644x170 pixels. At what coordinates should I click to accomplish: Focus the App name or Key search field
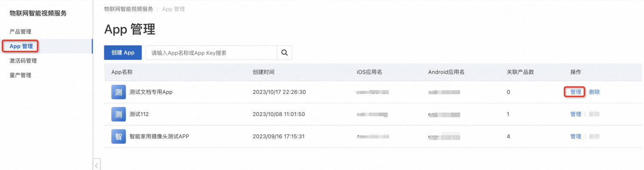[x=211, y=53]
